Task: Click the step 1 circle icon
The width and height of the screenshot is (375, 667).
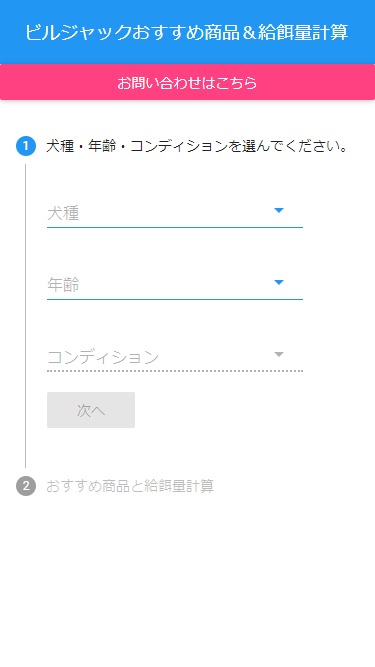Action: [26, 146]
